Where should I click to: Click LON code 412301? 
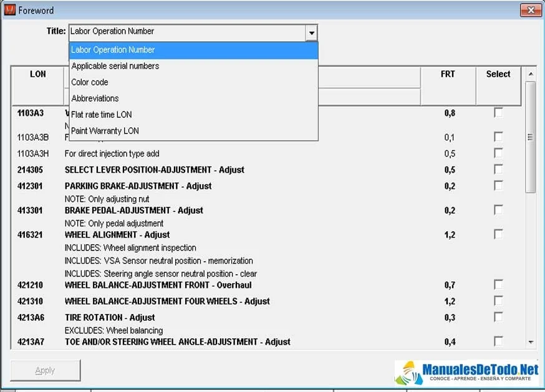click(x=30, y=186)
